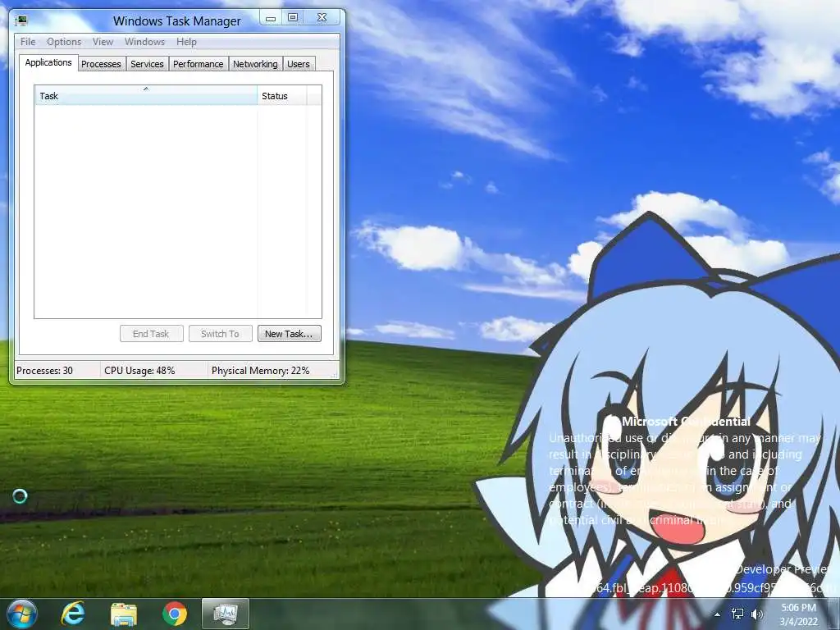Open the Start menu orb
This screenshot has height=630, width=840.
pyautogui.click(x=21, y=614)
